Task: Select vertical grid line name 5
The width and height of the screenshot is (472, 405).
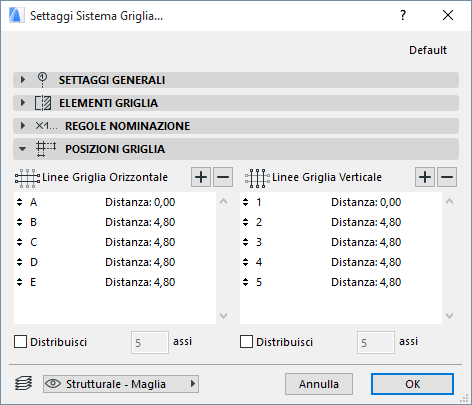Action: [259, 282]
